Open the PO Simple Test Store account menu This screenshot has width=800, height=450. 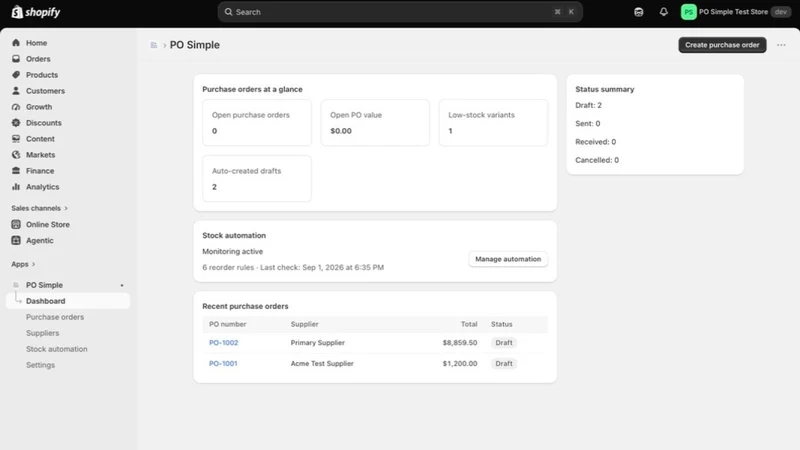[735, 12]
